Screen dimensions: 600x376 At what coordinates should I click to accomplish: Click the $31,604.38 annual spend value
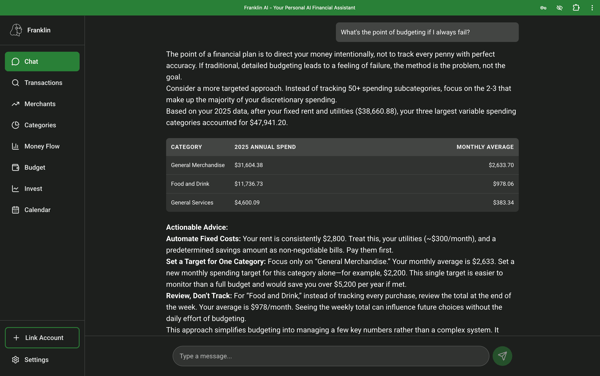pos(249,165)
